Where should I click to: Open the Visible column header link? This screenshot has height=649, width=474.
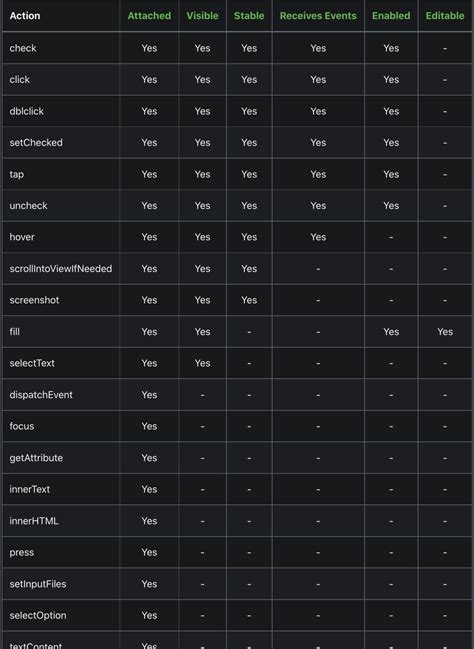tap(202, 16)
